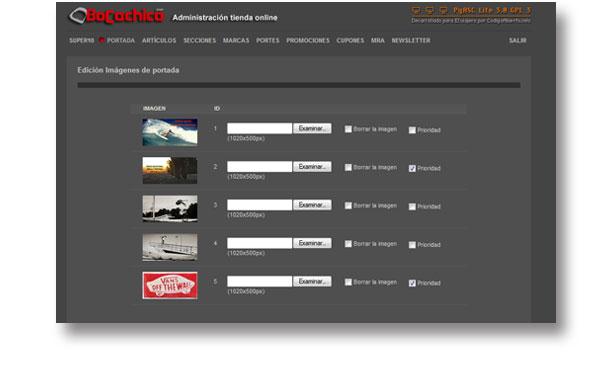
Task: Click the skater jump thumbnail row 3
Action: [170, 209]
